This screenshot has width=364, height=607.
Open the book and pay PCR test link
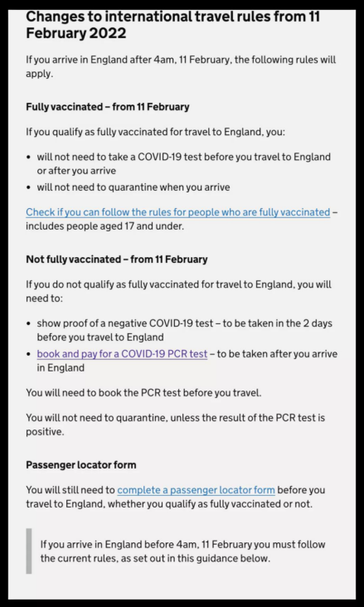point(122,354)
